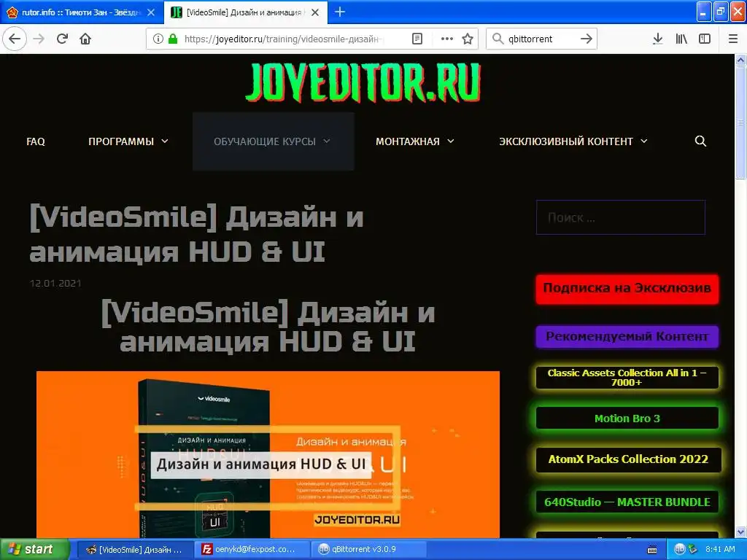This screenshot has width=747, height=560.
Task: Close the rutor.info tab
Action: (x=151, y=12)
